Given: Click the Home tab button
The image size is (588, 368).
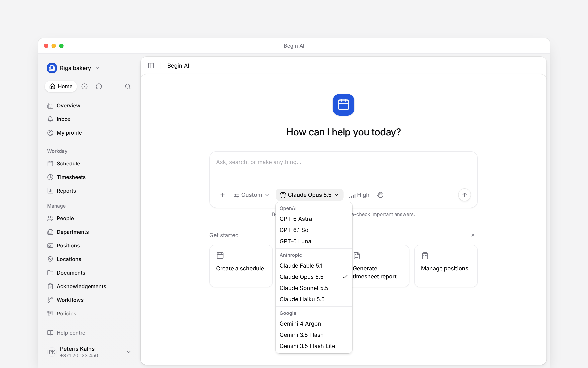Looking at the screenshot, I should click(x=61, y=86).
